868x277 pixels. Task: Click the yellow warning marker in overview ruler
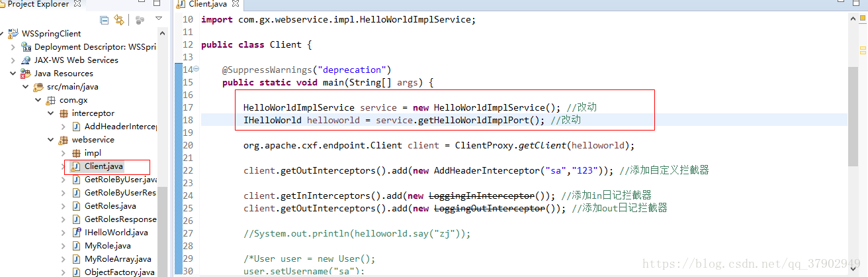pos(863,50)
